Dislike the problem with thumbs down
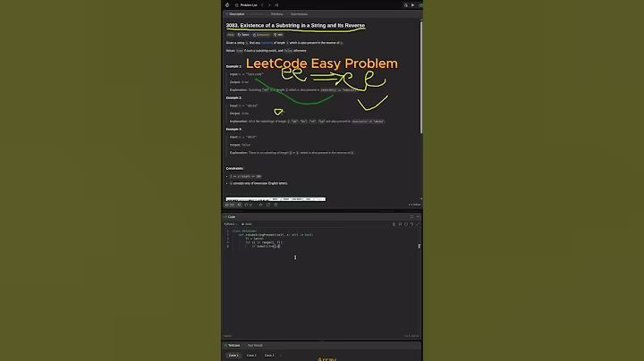The height and width of the screenshot is (361, 644). tap(239, 205)
